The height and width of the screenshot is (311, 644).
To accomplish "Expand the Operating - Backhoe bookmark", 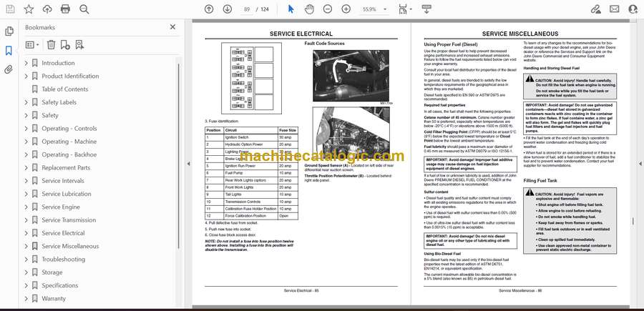I will pyautogui.click(x=26, y=154).
